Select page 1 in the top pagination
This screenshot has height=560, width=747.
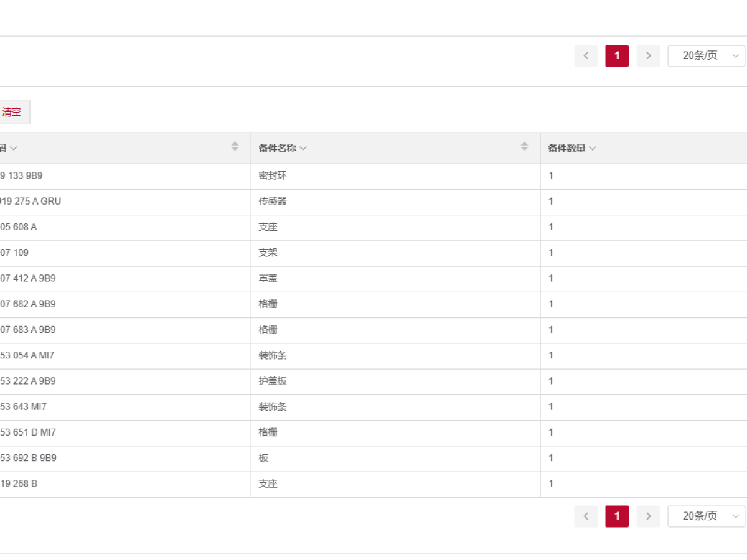click(617, 56)
